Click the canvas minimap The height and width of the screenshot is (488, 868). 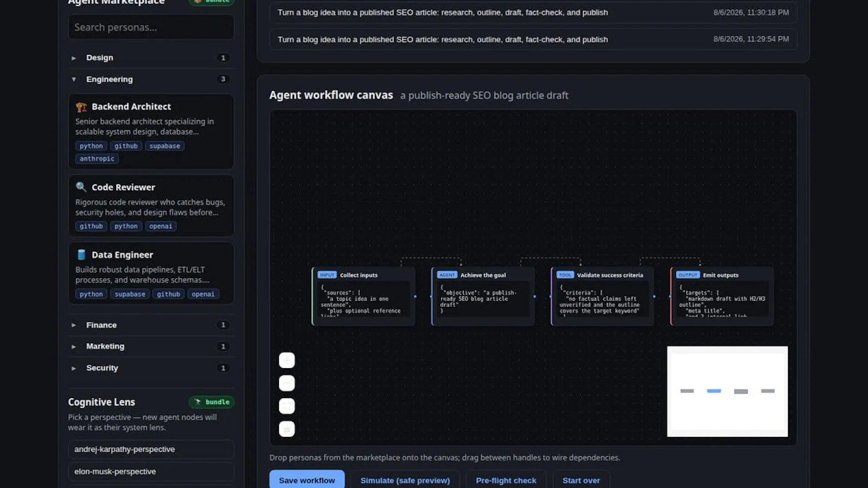tap(727, 391)
